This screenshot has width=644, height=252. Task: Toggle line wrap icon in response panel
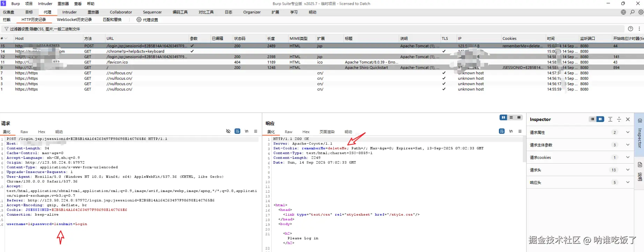(502, 131)
